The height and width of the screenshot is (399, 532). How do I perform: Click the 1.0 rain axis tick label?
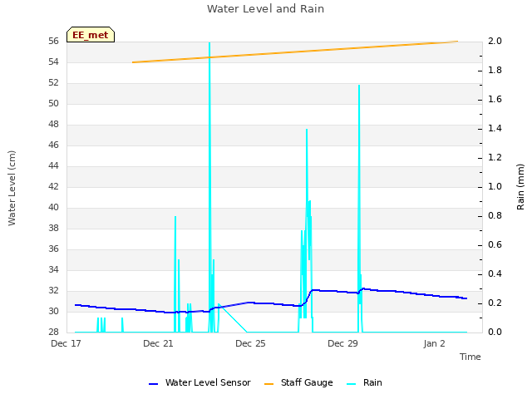click(x=495, y=186)
